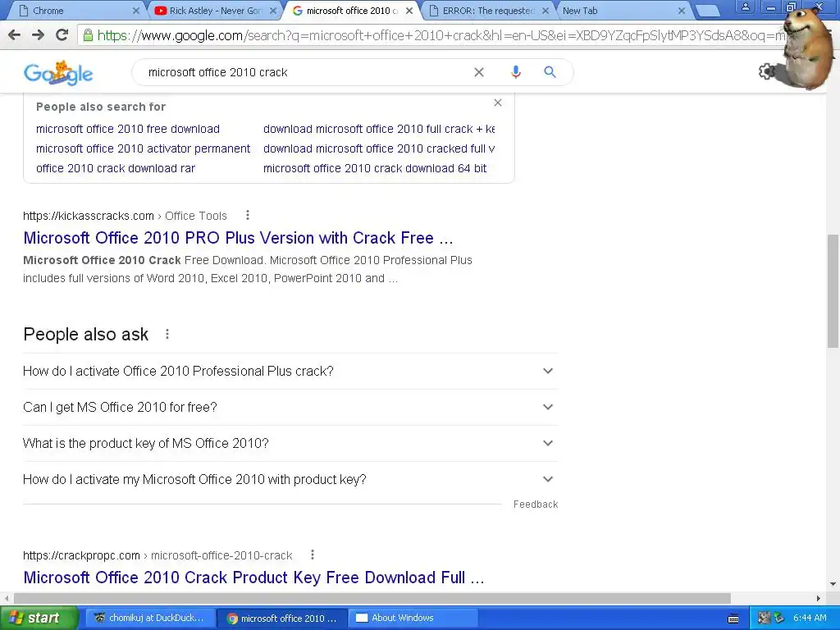This screenshot has height=630, width=840.
Task: Open the Windows Start menu
Action: point(39,619)
